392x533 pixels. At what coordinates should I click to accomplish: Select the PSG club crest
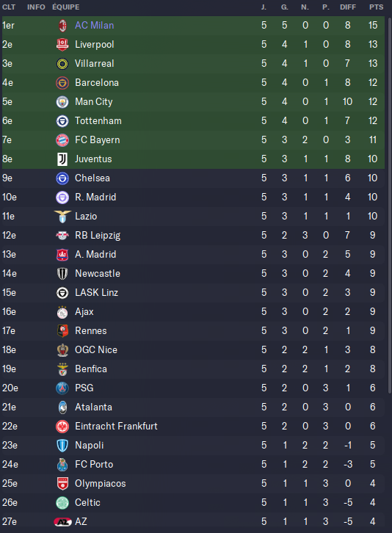62,388
